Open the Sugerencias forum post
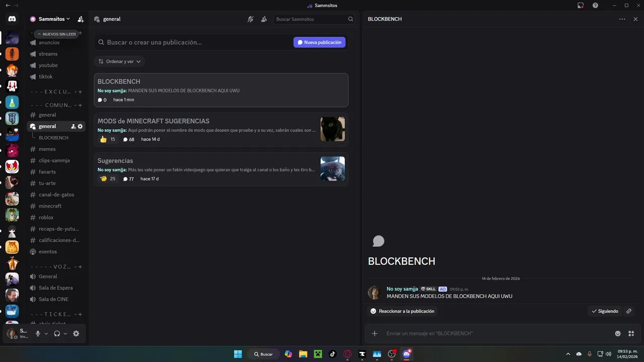Image resolution: width=644 pixels, height=362 pixels. [221, 169]
